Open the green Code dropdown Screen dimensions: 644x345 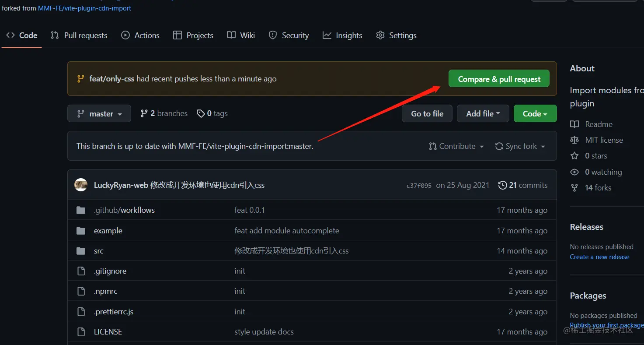(535, 113)
